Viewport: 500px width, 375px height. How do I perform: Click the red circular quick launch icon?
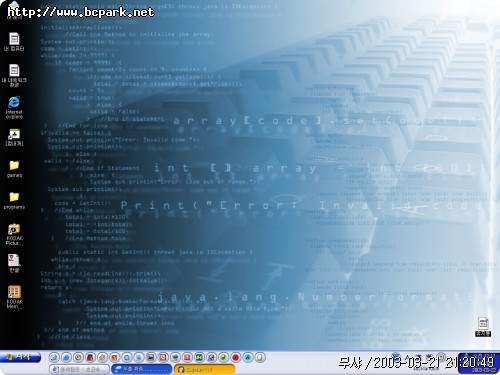236,358
